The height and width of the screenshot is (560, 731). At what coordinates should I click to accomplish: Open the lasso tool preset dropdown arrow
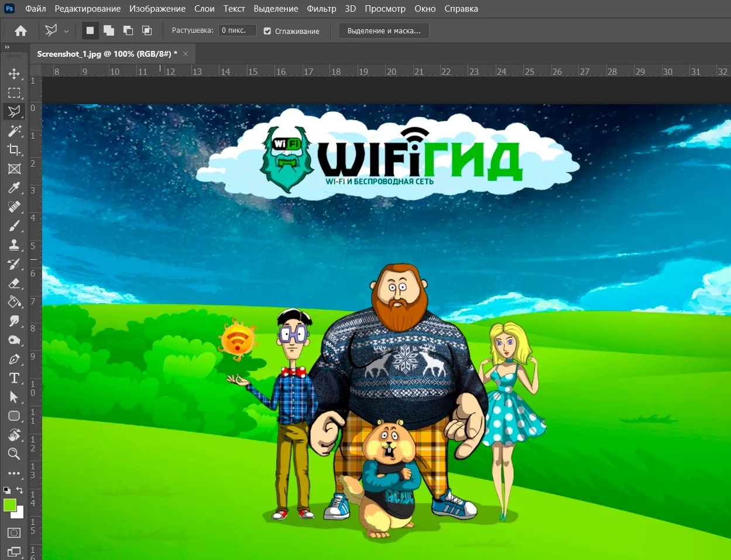pos(66,31)
